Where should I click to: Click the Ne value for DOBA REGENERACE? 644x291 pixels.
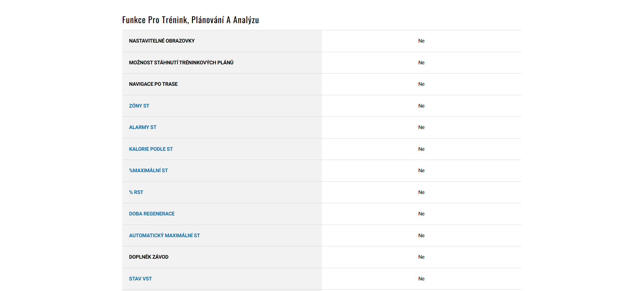click(x=421, y=214)
